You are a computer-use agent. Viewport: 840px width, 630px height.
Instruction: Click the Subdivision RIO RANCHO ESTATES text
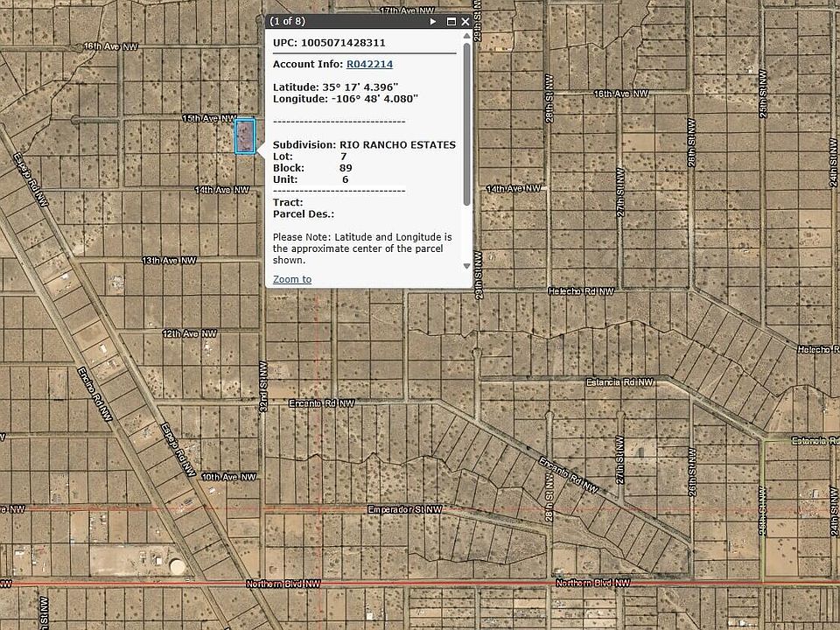[x=364, y=144]
